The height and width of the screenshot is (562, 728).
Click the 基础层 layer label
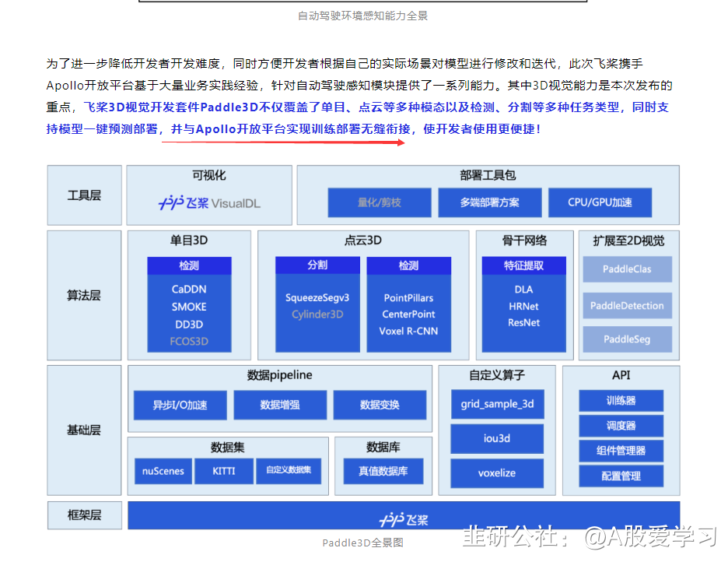(84, 430)
